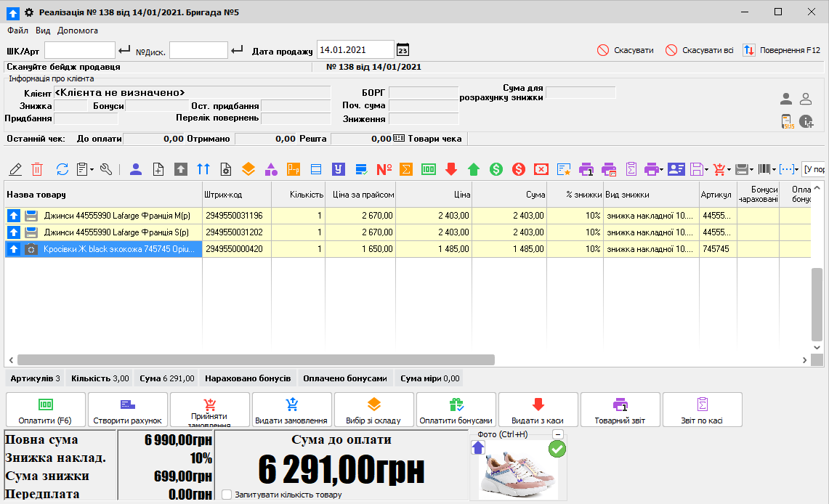The height and width of the screenshot is (504, 829).
Task: Collapse the Фото panel with minus button
Action: click(557, 434)
